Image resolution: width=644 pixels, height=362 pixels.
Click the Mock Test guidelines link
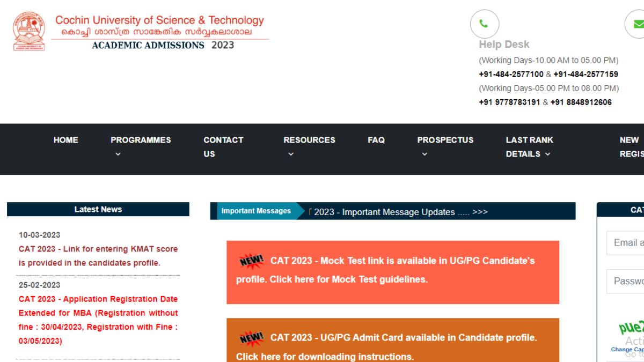(x=333, y=279)
